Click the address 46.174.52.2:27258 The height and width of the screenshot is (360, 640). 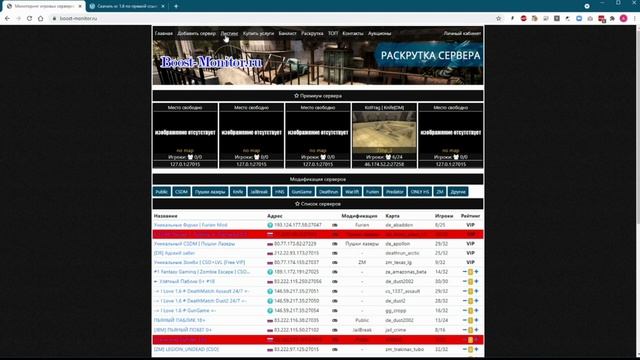[384, 164]
